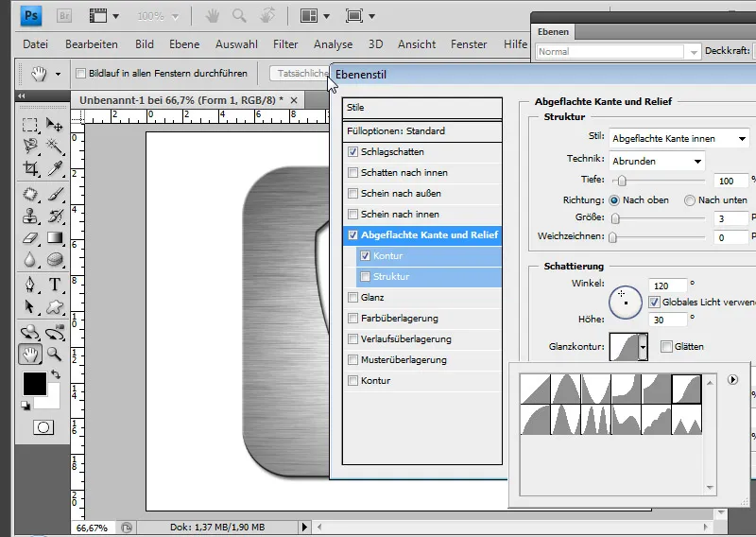Open the Stil dropdown Abgeflachte Kante innen

(x=679, y=139)
